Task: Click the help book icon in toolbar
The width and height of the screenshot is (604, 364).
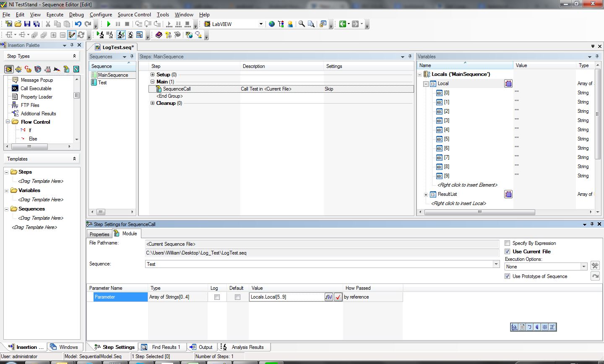Action: tap(159, 35)
